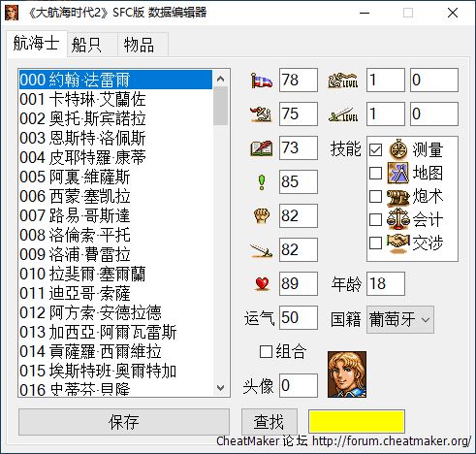Click the red heart charm icon
The width and height of the screenshot is (476, 454).
pyautogui.click(x=262, y=283)
